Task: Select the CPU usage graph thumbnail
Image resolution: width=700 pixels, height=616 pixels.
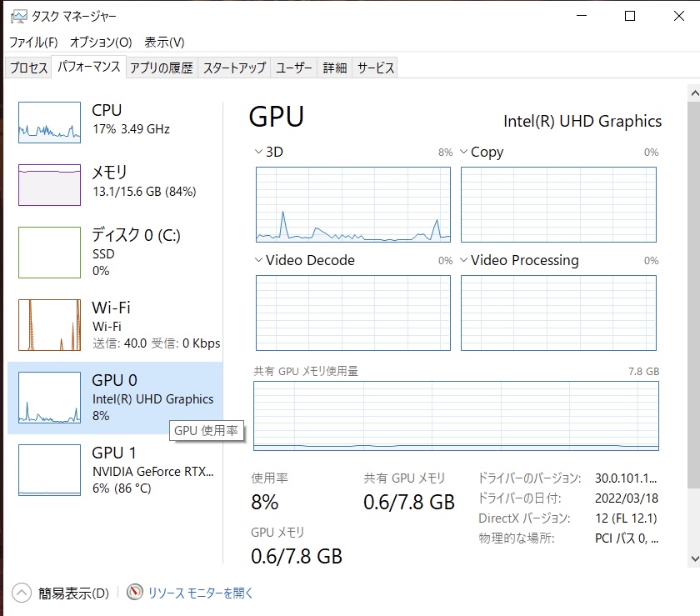Action: pos(49,123)
